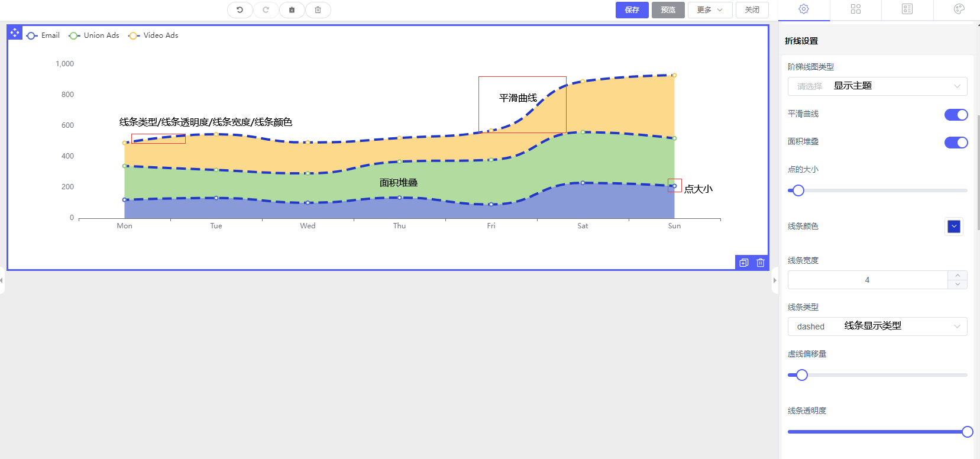Click the blue 保存 button
Viewport: 980px width, 459px height.
pyautogui.click(x=632, y=10)
